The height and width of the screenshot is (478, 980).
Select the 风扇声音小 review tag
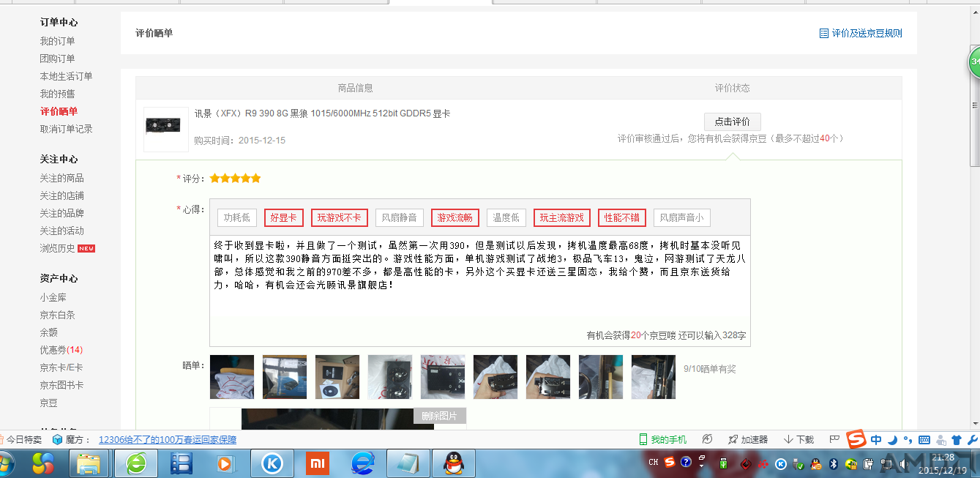(x=682, y=217)
